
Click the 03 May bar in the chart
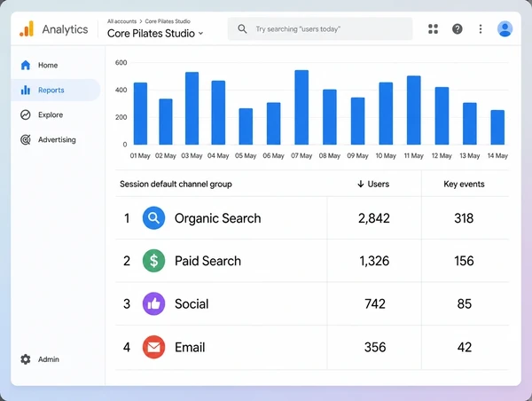(x=192, y=108)
